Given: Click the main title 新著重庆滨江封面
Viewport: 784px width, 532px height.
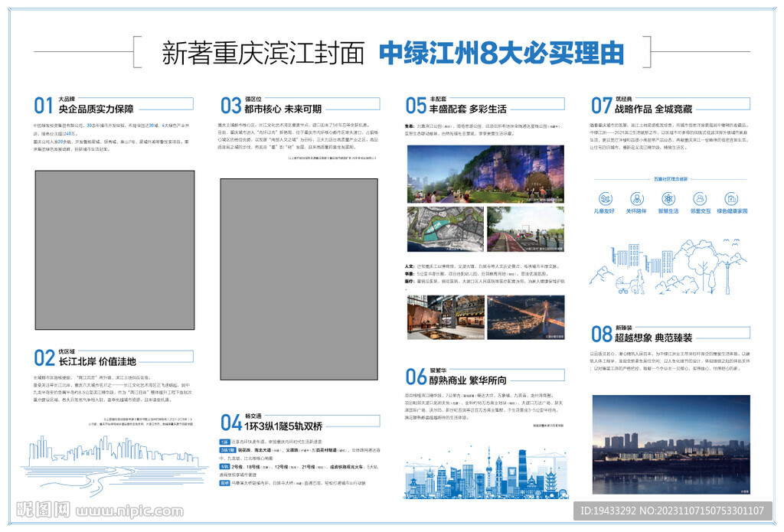Looking at the screenshot, I should pos(263,53).
